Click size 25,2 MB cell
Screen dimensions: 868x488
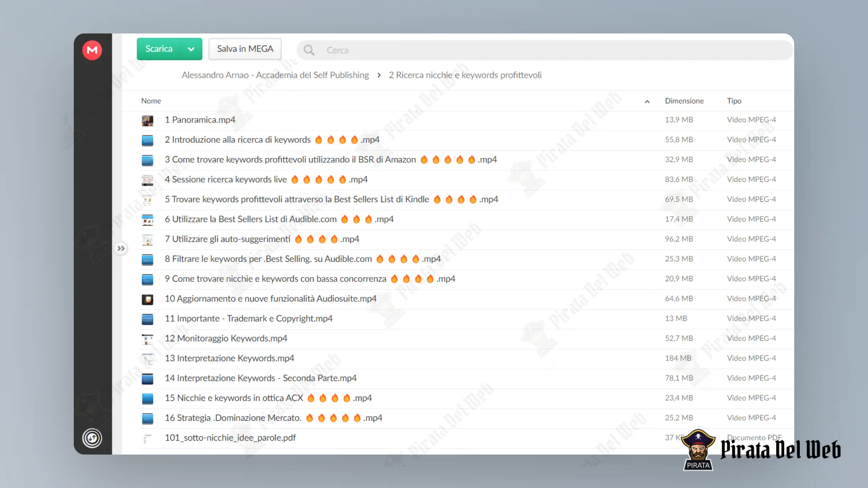(679, 418)
